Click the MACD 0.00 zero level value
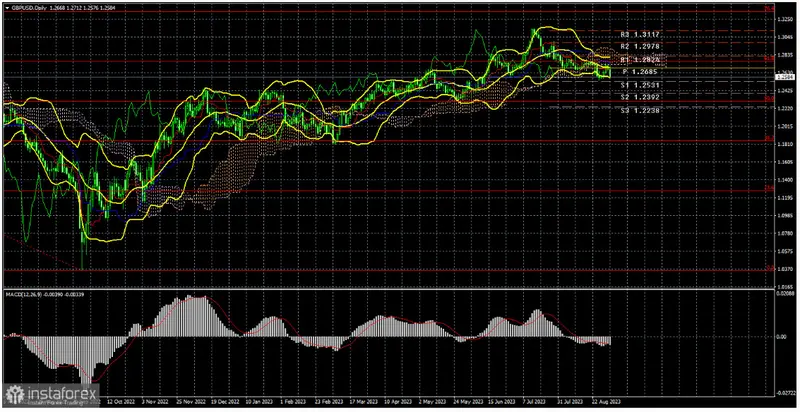The width and height of the screenshot is (800, 412). pos(781,337)
